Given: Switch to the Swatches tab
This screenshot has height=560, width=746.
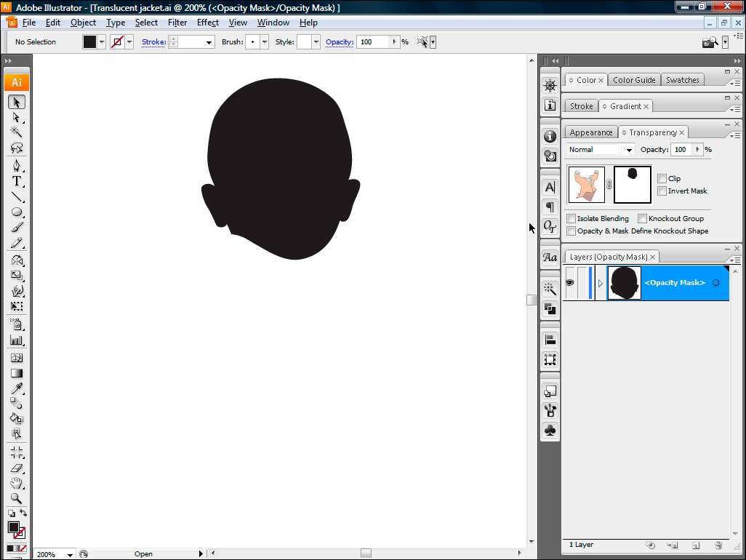Looking at the screenshot, I should pos(683,80).
